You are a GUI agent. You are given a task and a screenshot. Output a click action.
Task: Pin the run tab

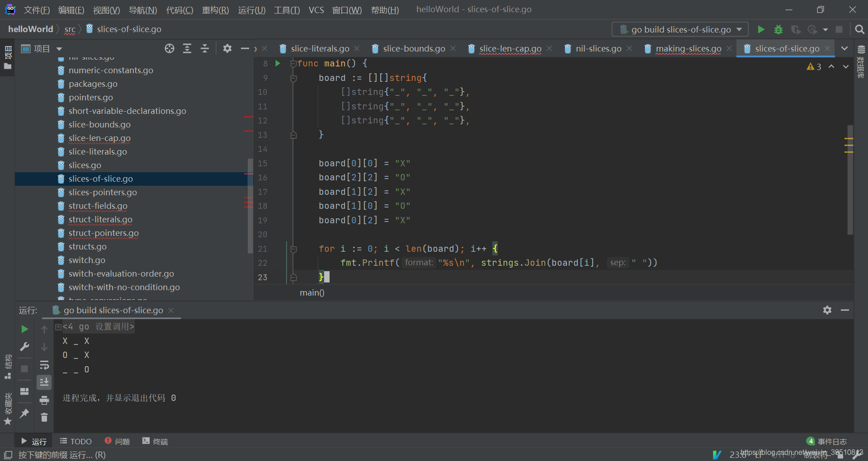(25, 413)
